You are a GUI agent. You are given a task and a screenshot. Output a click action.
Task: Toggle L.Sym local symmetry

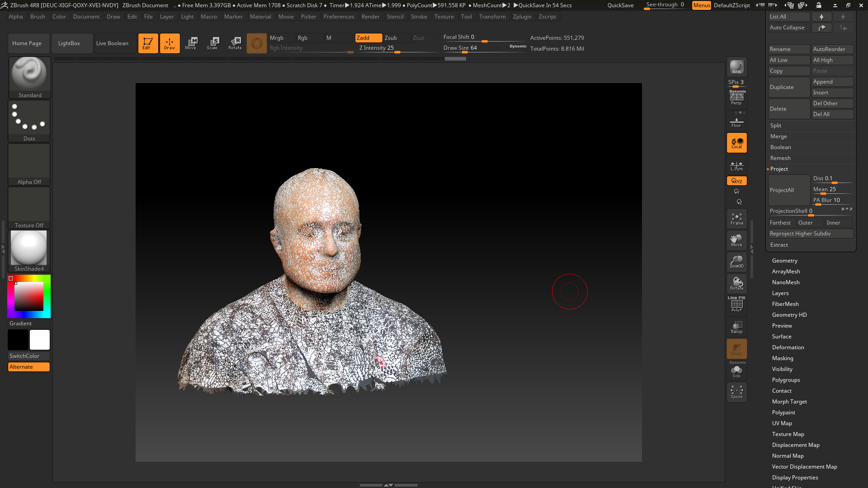(x=736, y=166)
